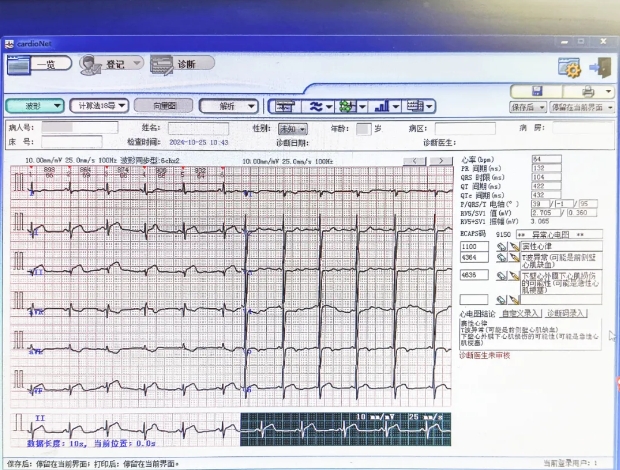The width and height of the screenshot is (620, 470).
Task: Open the 登记 registration tab
Action: 110,64
